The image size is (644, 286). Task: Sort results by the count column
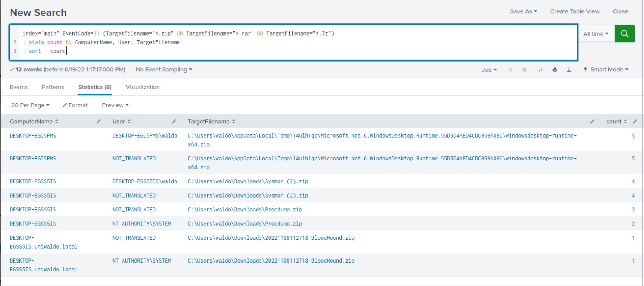[x=616, y=122]
